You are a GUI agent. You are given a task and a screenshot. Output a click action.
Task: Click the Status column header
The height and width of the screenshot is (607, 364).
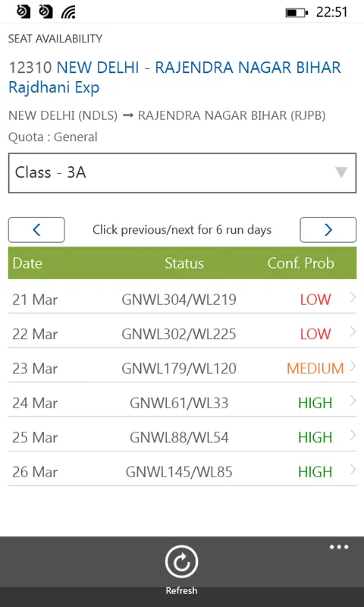point(184,263)
